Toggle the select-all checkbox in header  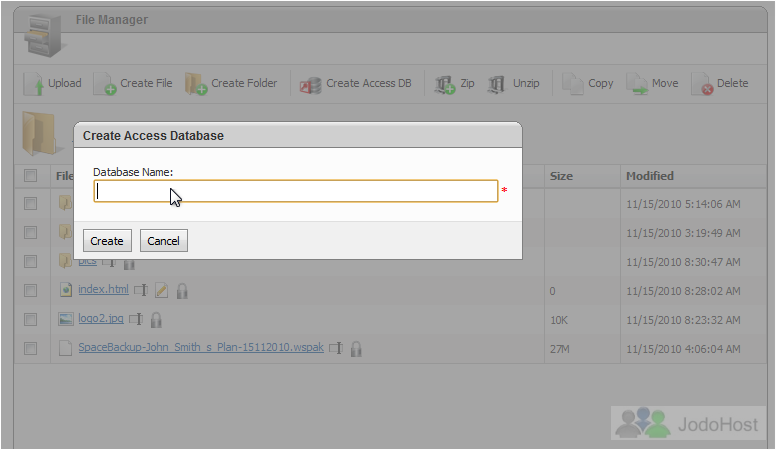31,175
